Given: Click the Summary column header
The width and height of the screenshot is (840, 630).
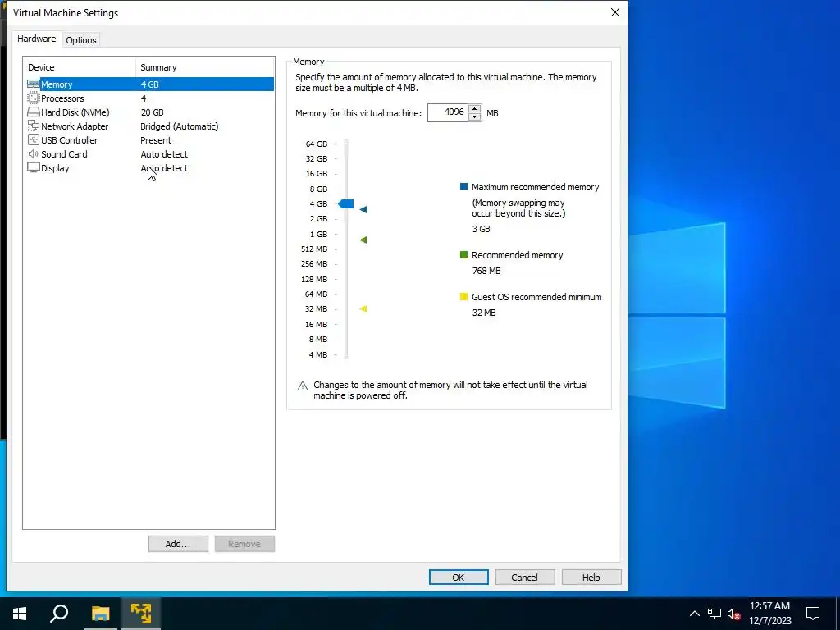Looking at the screenshot, I should [x=205, y=67].
